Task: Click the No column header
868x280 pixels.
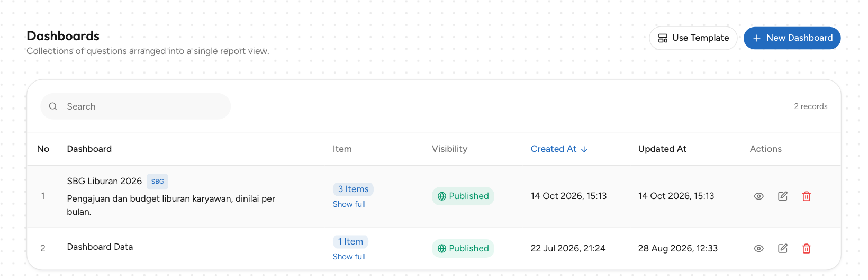Action: click(x=43, y=149)
